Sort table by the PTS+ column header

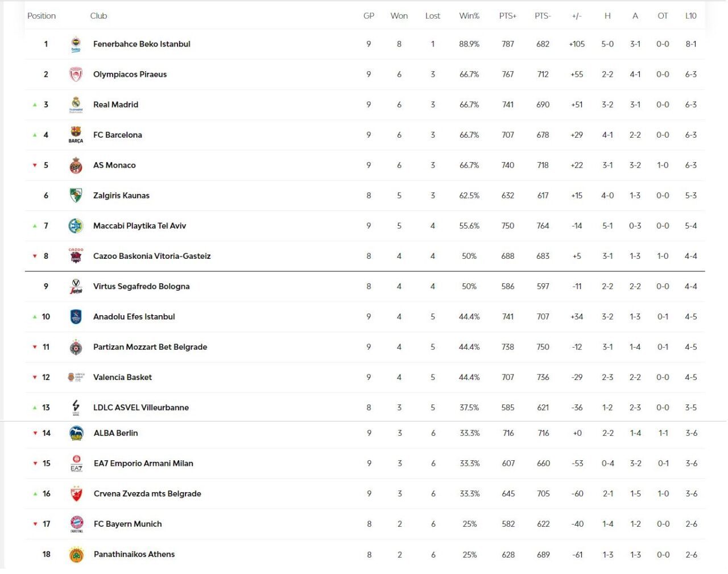[507, 16]
